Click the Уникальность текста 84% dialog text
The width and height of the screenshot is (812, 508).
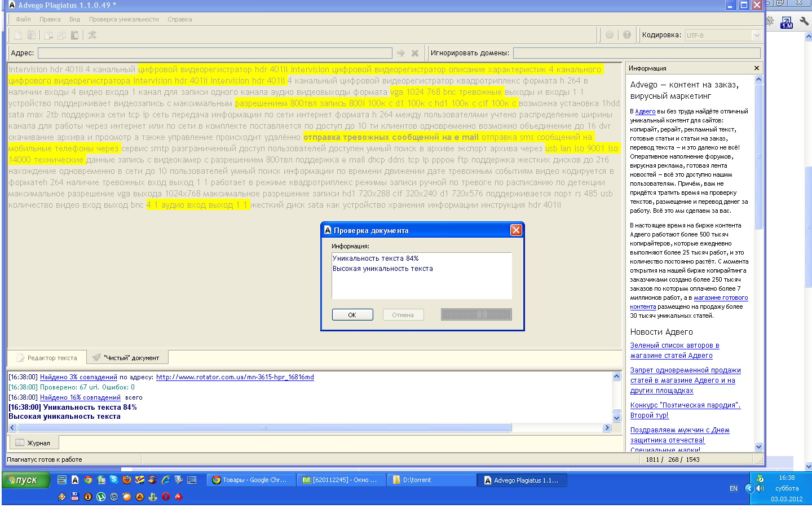pos(376,259)
